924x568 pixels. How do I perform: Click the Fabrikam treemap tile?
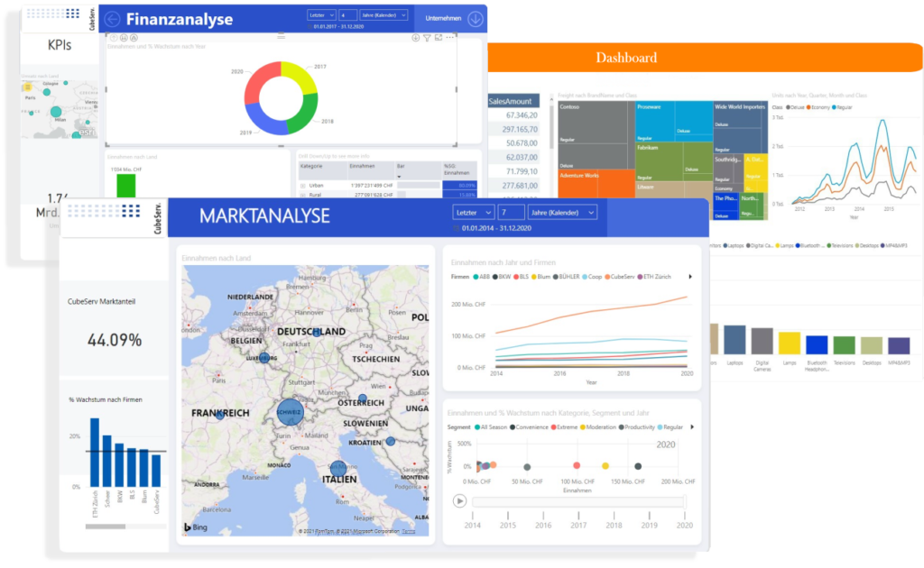[674, 162]
